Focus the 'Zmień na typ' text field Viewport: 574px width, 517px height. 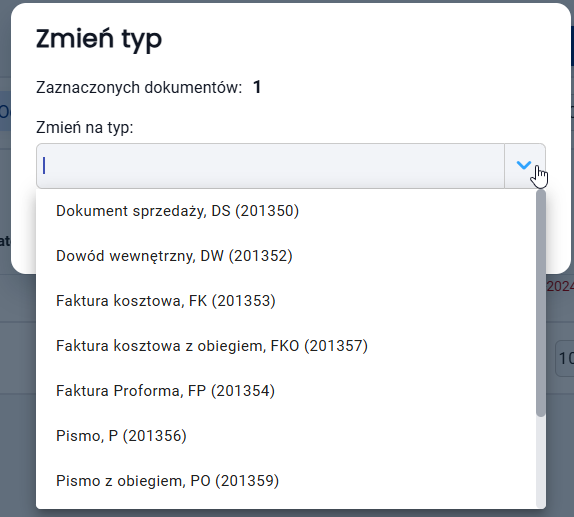point(271,166)
